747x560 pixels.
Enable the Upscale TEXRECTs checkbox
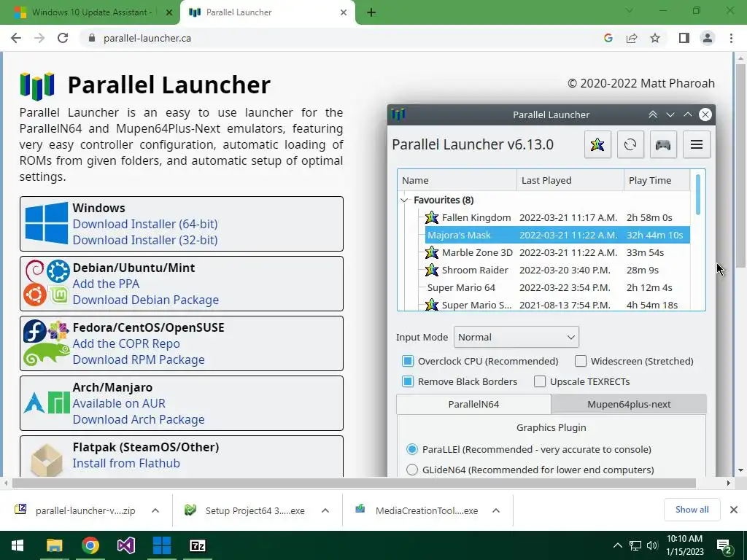pyautogui.click(x=540, y=381)
